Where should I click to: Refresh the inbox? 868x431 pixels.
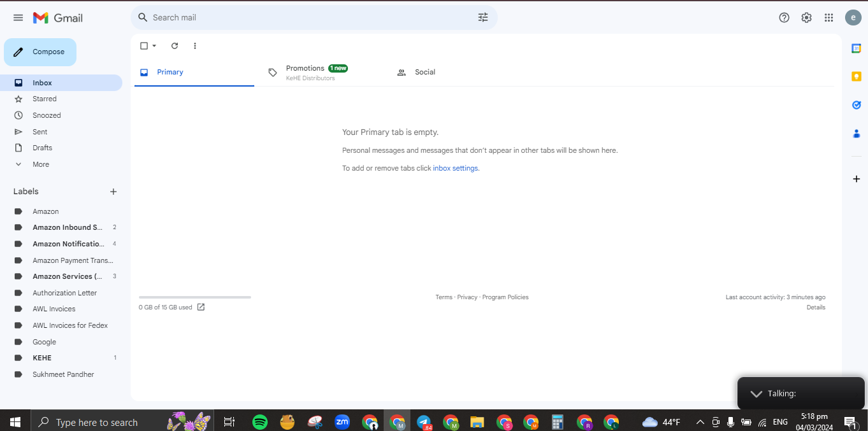(175, 46)
